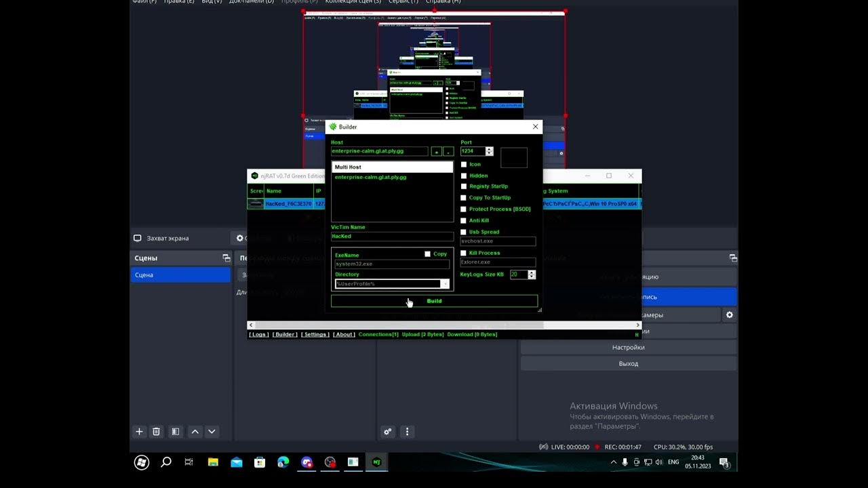Click the microphone tray icon
868x488 pixels.
click(625, 462)
